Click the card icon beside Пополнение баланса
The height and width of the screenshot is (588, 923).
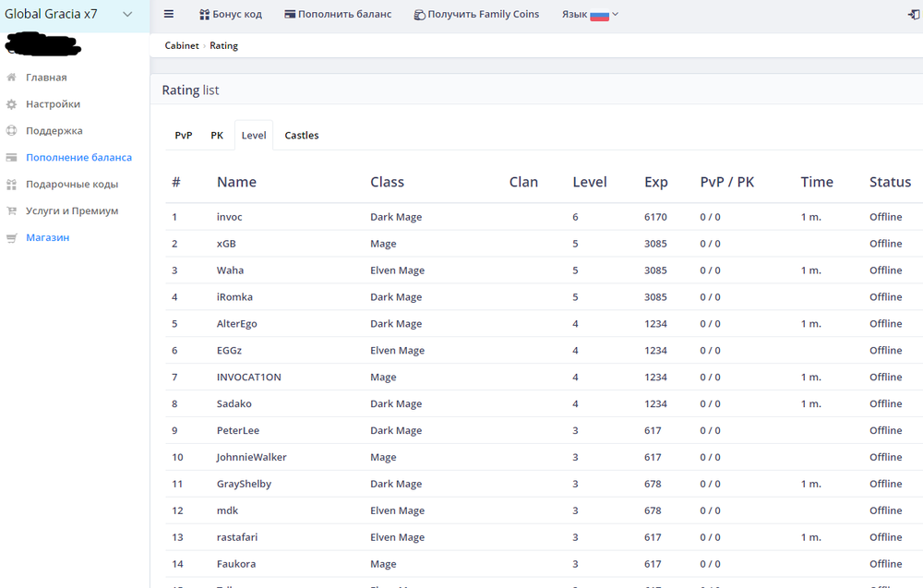tap(12, 158)
